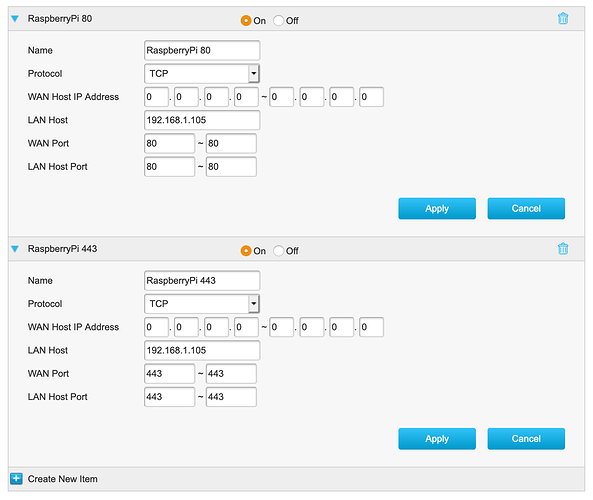Cancel changes to RaspberryPi 443 rule
593x500 pixels.
click(x=526, y=439)
